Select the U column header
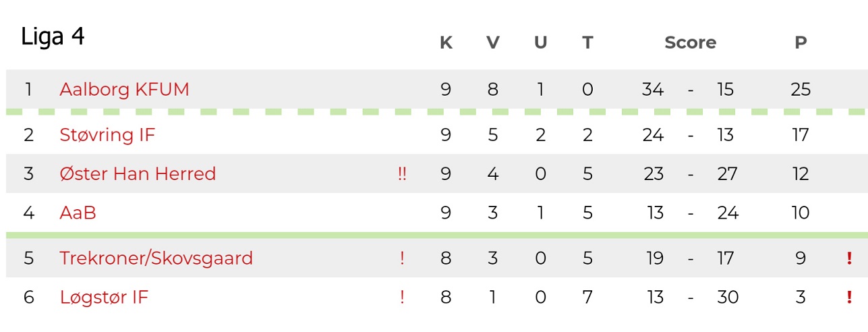Screen dimensions: 868x332 pyautogui.click(x=540, y=43)
